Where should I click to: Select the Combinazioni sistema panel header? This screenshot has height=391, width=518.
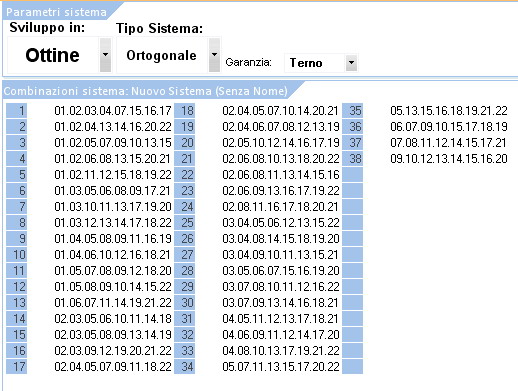click(146, 91)
